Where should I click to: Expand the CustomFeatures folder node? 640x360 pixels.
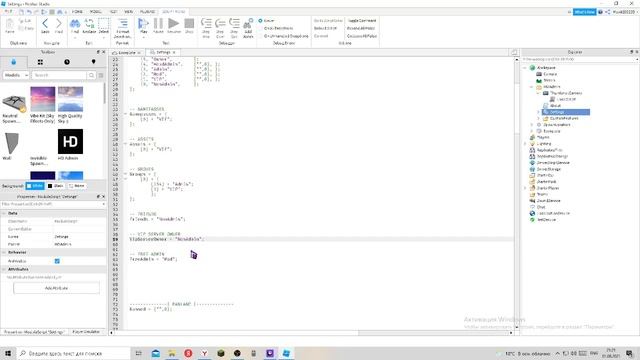tap(538, 118)
